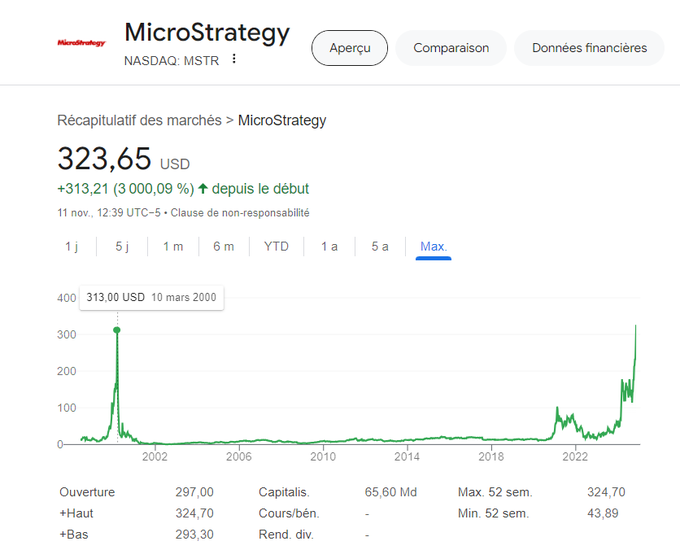Follow the Récapitulatif des marchés link
680x550 pixels.
(139, 120)
